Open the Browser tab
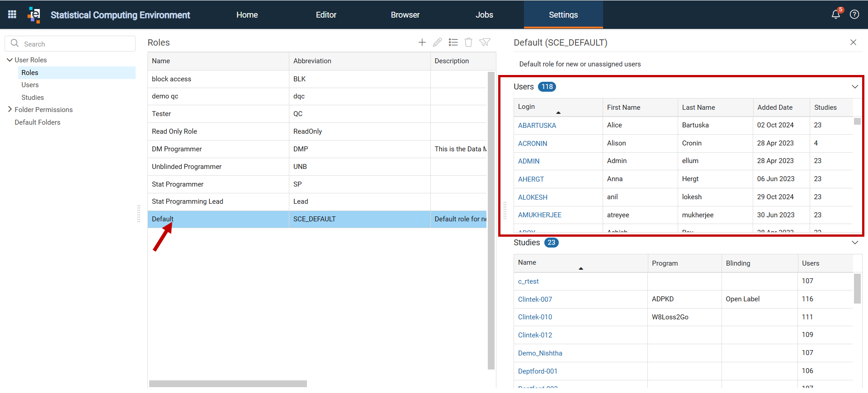Viewport: 868px width, 393px height. pyautogui.click(x=405, y=15)
